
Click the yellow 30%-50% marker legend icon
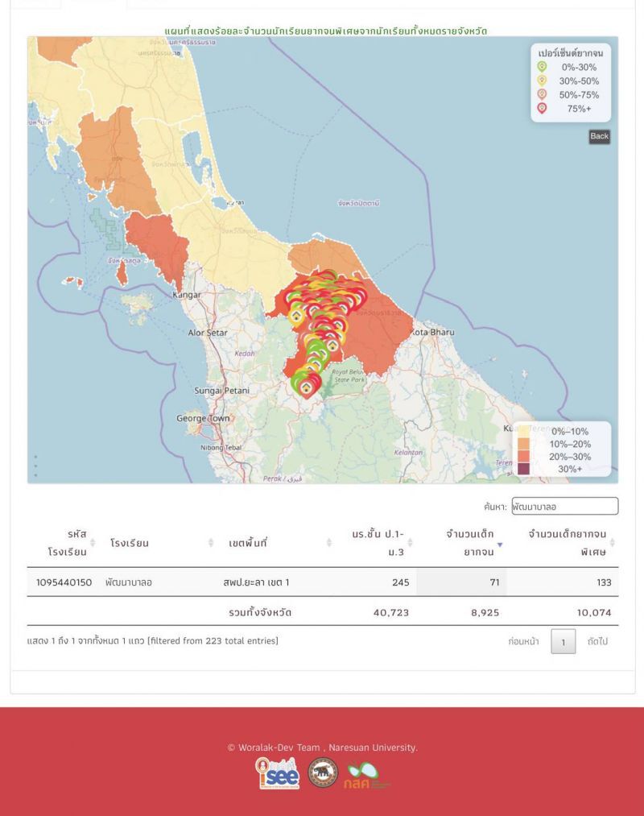tap(542, 81)
